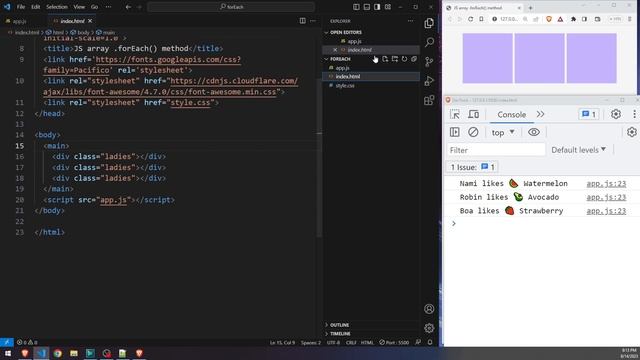
Task: Click in console Filter input field
Action: click(496, 150)
